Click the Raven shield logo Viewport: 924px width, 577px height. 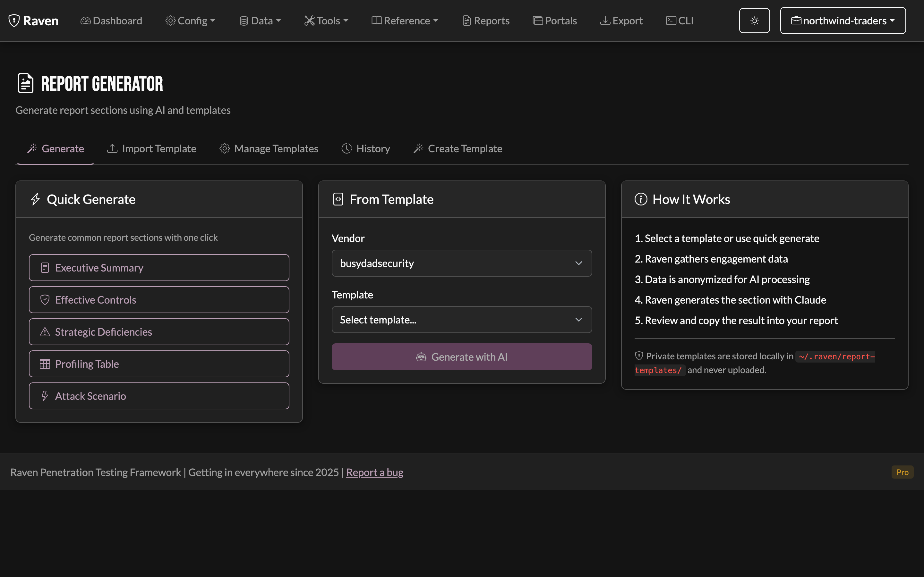[x=14, y=21]
